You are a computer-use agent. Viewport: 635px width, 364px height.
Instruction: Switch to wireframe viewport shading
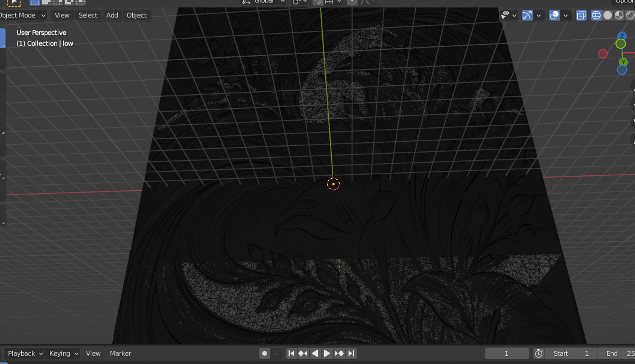click(596, 15)
